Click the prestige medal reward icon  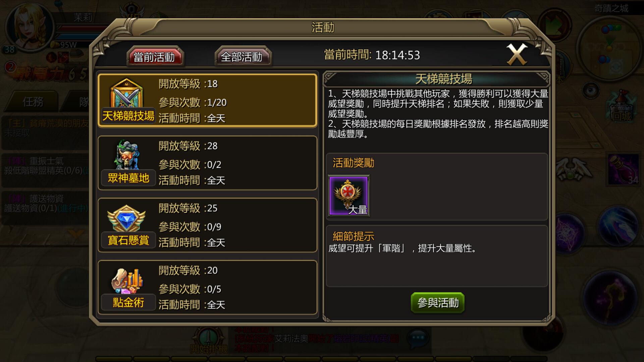348,196
